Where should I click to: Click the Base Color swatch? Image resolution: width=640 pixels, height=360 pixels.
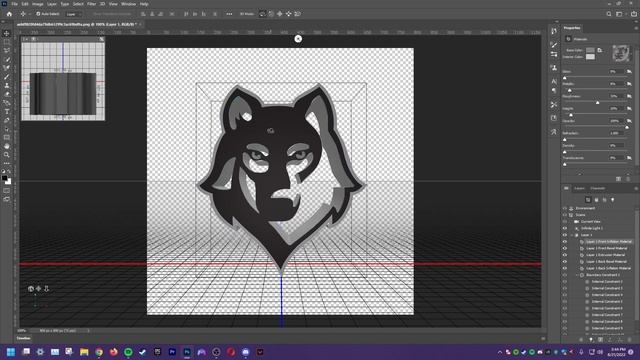pos(590,50)
